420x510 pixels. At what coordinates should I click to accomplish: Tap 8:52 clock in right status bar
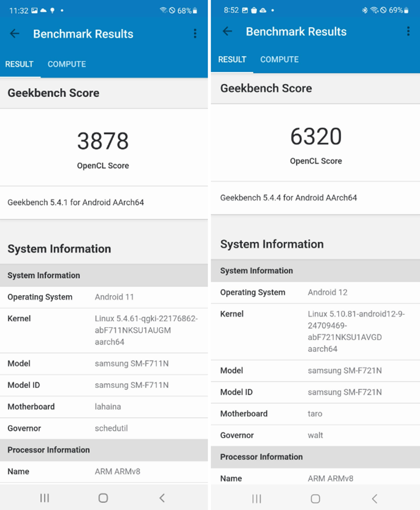(231, 10)
